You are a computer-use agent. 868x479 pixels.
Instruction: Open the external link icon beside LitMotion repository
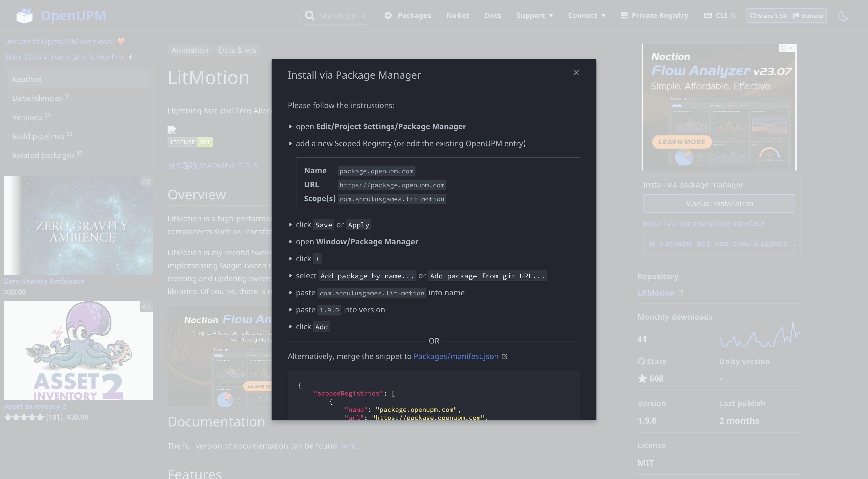coord(680,293)
